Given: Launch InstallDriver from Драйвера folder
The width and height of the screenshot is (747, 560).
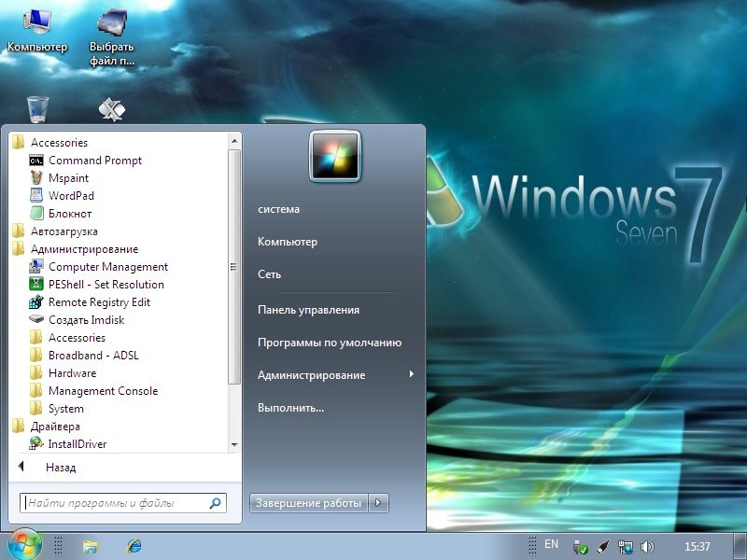Looking at the screenshot, I should 67,444.
